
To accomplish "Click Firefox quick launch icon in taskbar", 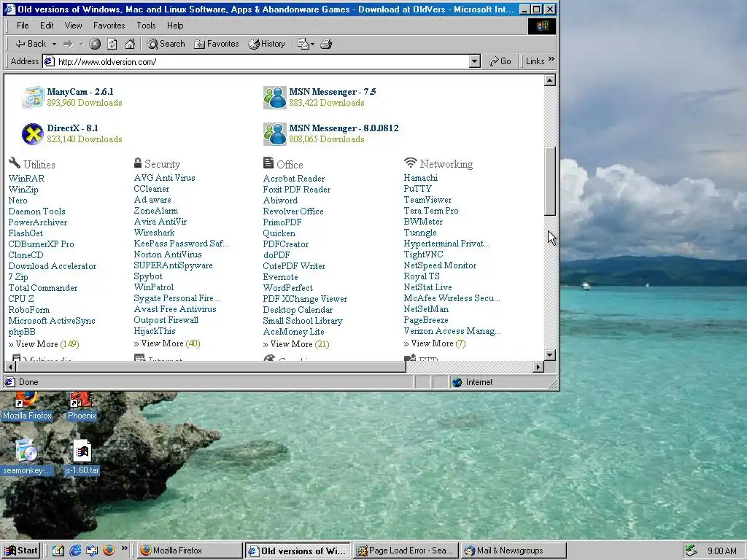I will pos(109,551).
